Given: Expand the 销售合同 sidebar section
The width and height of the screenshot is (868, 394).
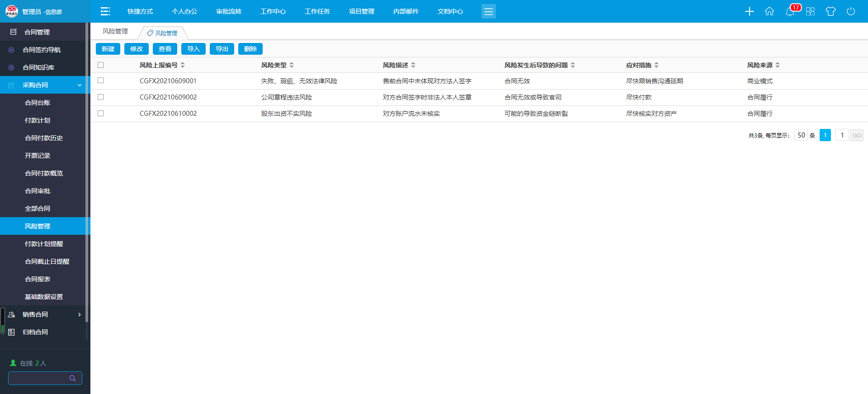Looking at the screenshot, I should click(80, 314).
